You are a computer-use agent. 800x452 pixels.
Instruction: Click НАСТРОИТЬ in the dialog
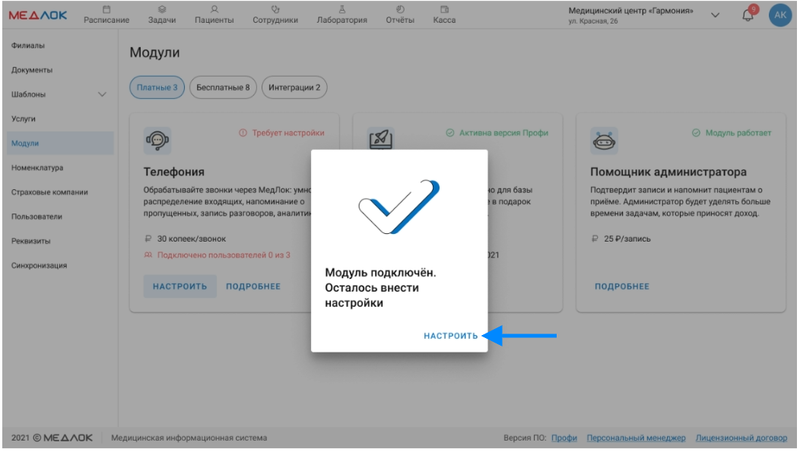click(x=451, y=336)
